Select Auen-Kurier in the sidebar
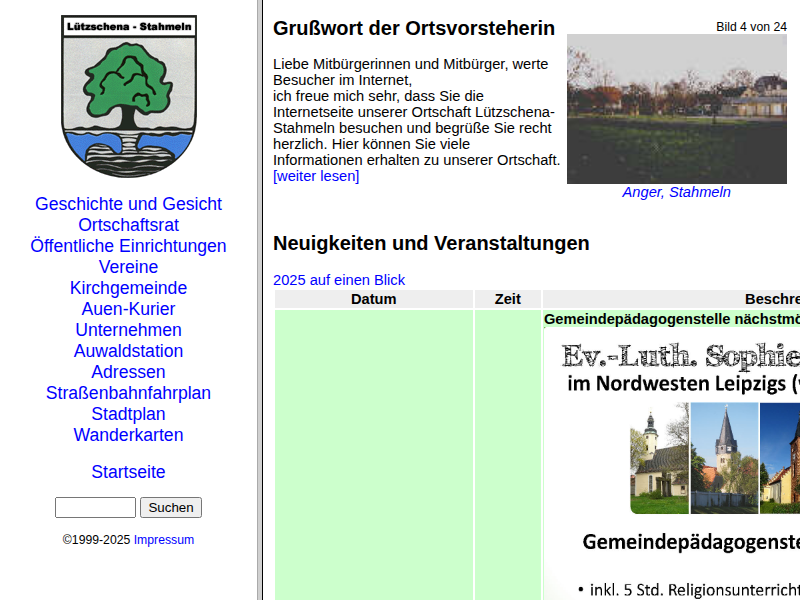 tap(128, 309)
